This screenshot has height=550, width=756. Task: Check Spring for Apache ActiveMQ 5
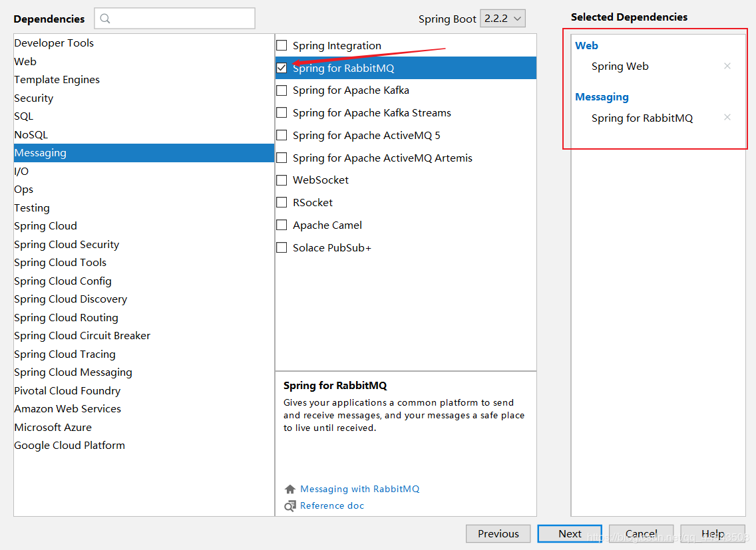pos(282,136)
